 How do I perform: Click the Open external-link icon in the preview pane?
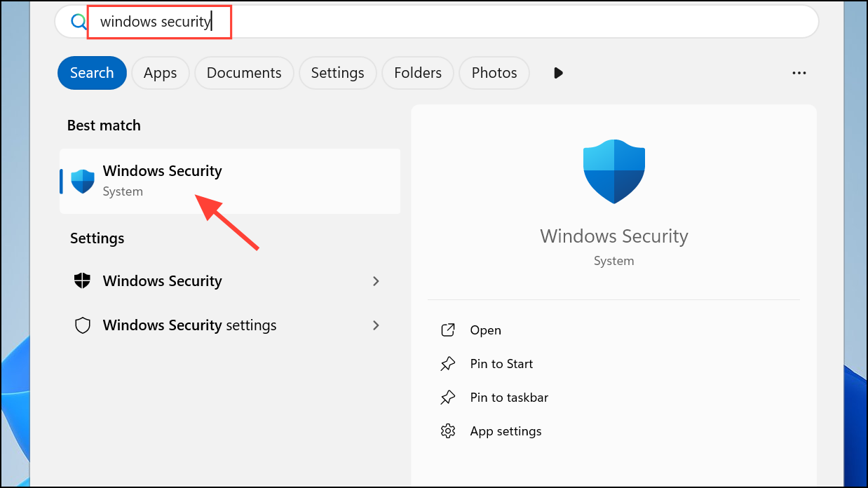click(x=449, y=330)
